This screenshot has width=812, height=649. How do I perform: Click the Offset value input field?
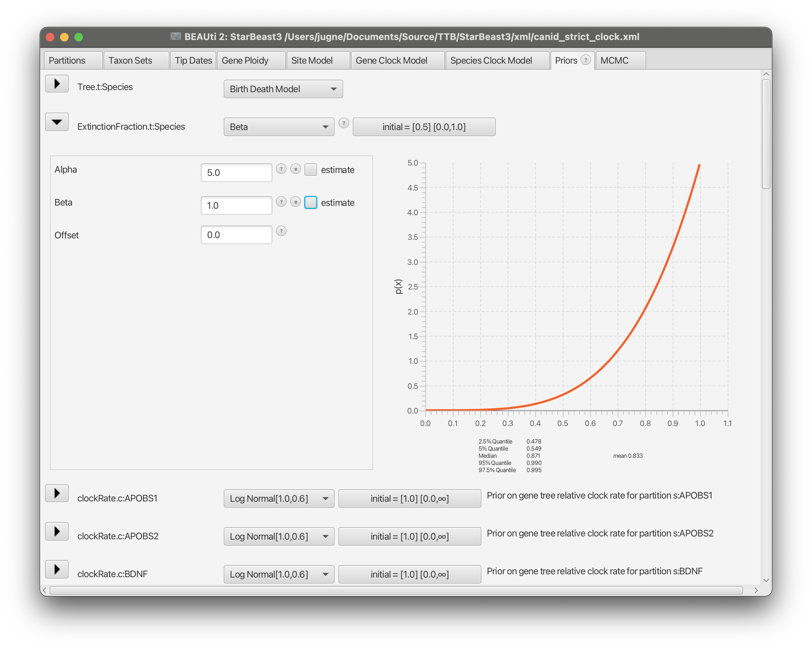tap(236, 235)
